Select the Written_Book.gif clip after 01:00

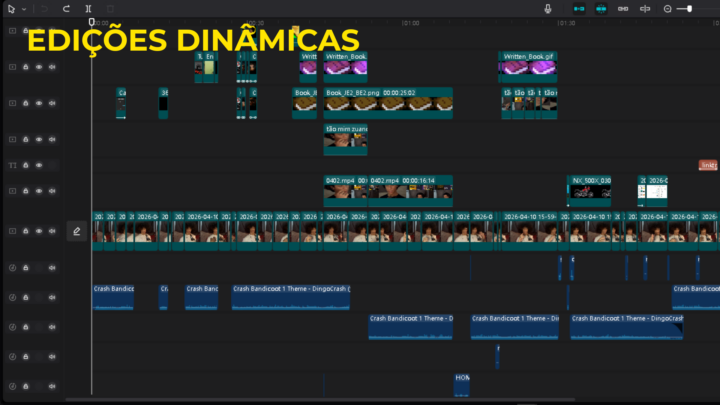(x=528, y=67)
